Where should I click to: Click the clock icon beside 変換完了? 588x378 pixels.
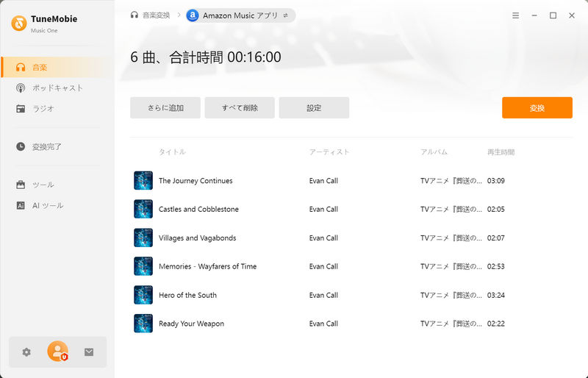point(21,146)
